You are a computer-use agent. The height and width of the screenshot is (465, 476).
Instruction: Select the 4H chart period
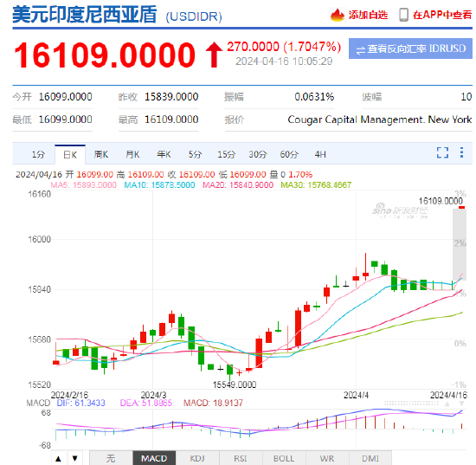320,155
